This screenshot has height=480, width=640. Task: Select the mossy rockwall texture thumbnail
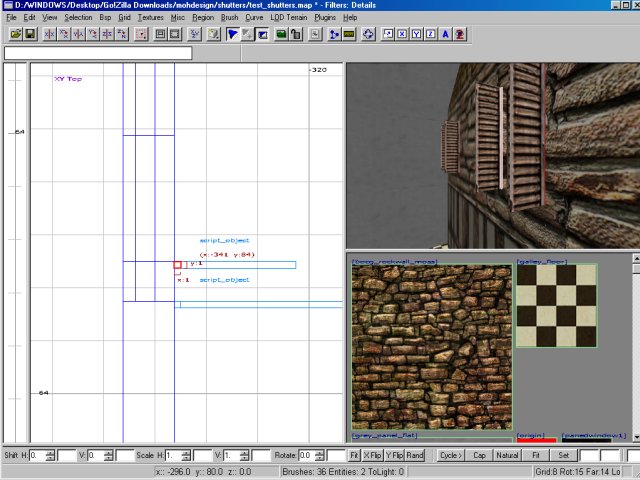tap(431, 347)
